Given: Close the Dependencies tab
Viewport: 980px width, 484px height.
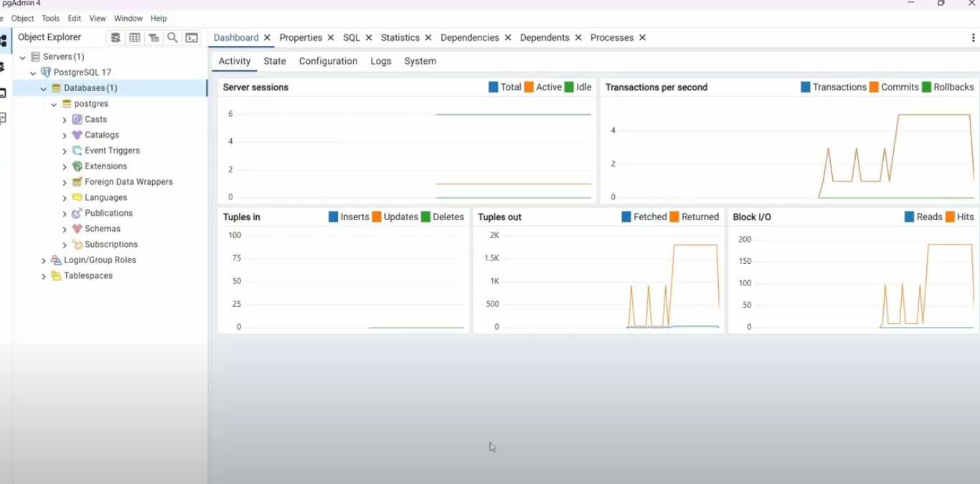Looking at the screenshot, I should 508,38.
